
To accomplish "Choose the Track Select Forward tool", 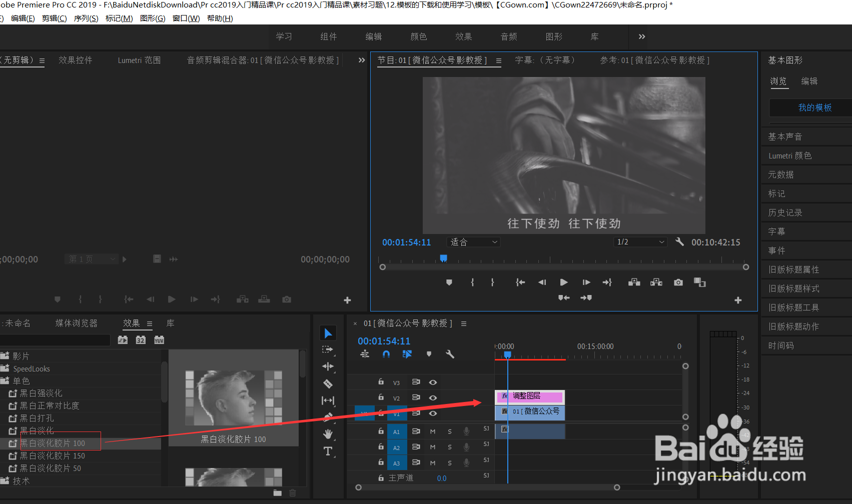I will 328,349.
